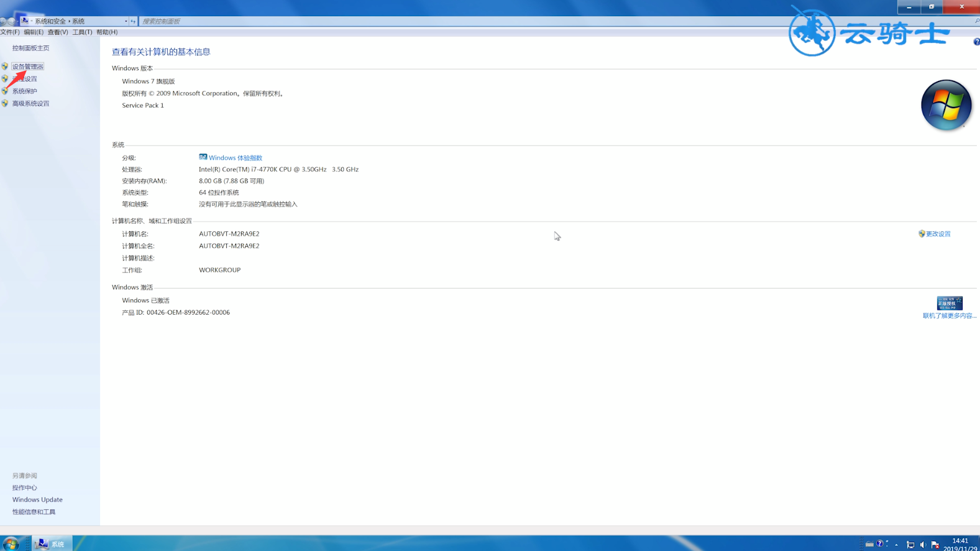Open 联机了解更多内容 learn more online link

(950, 316)
